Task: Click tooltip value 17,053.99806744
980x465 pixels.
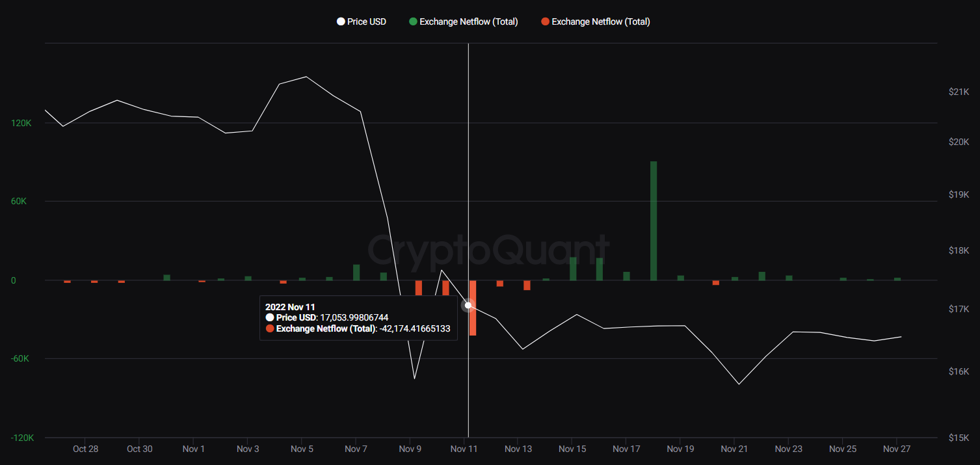Action: 353,317
